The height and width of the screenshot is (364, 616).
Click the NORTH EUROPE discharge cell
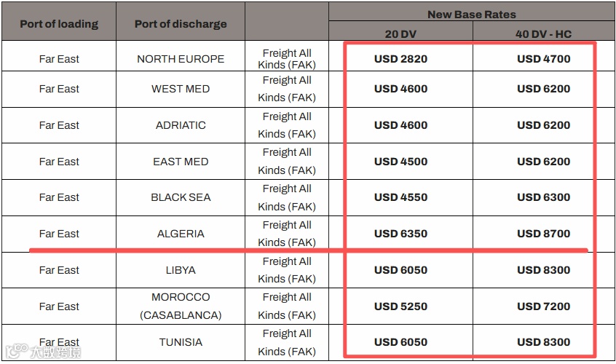[x=181, y=59]
